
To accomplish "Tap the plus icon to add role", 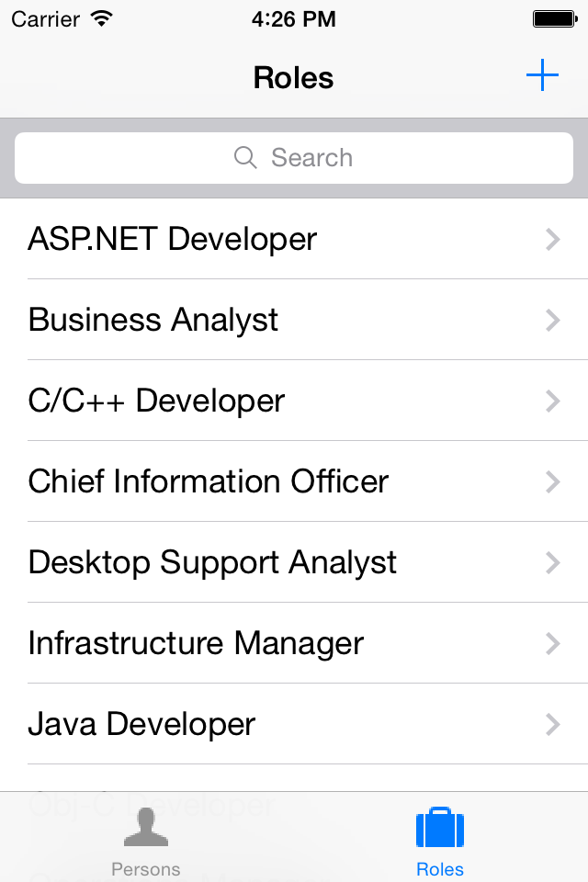I will [x=542, y=74].
